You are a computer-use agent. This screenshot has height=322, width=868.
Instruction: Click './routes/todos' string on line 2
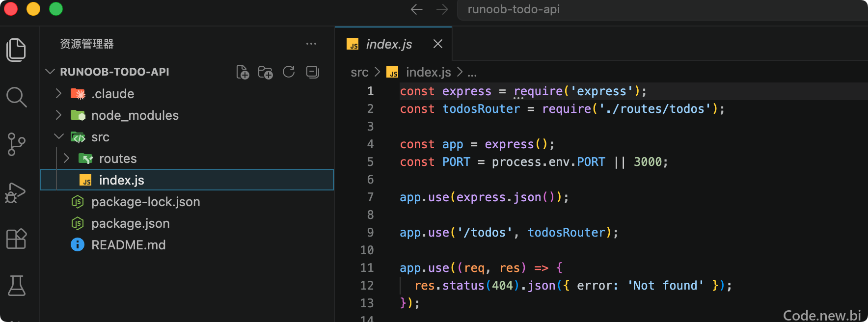[x=655, y=109]
